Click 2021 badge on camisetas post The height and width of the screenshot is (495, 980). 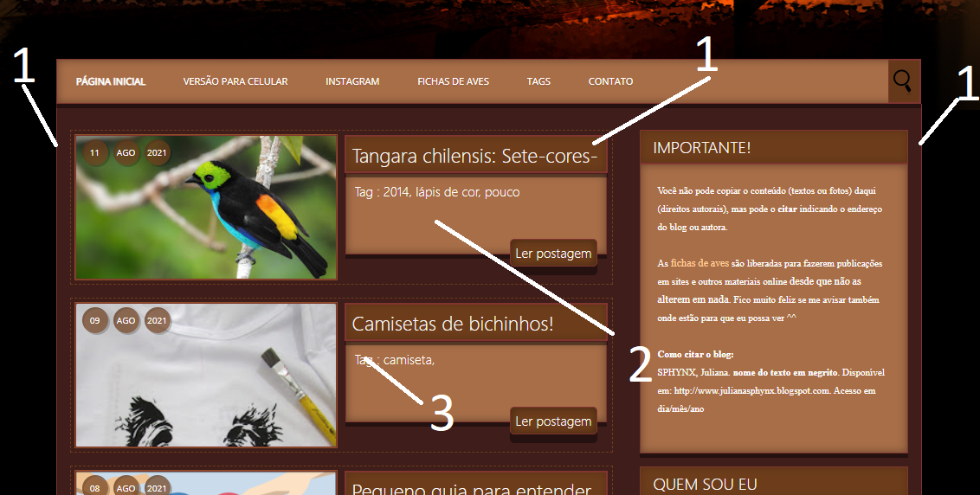[157, 320]
